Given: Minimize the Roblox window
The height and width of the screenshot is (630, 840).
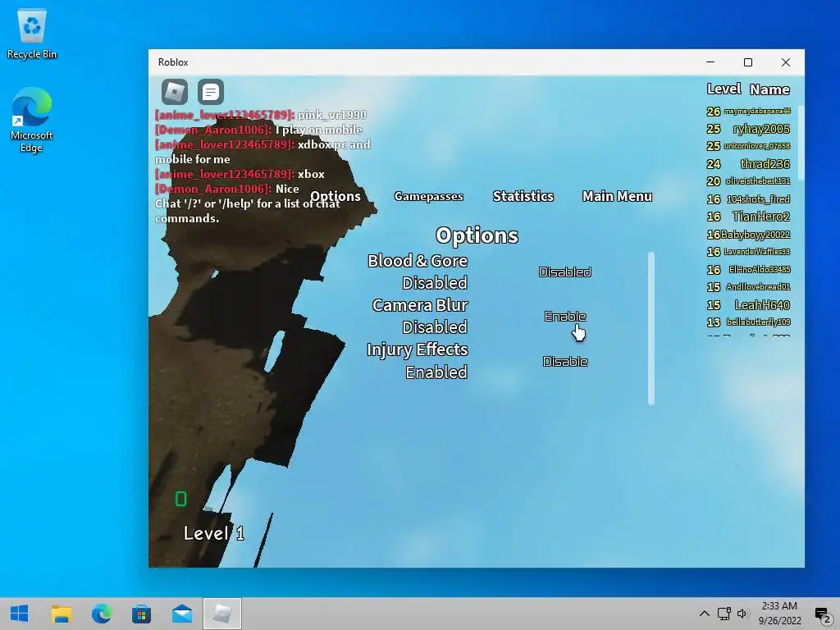Looking at the screenshot, I should pos(710,62).
